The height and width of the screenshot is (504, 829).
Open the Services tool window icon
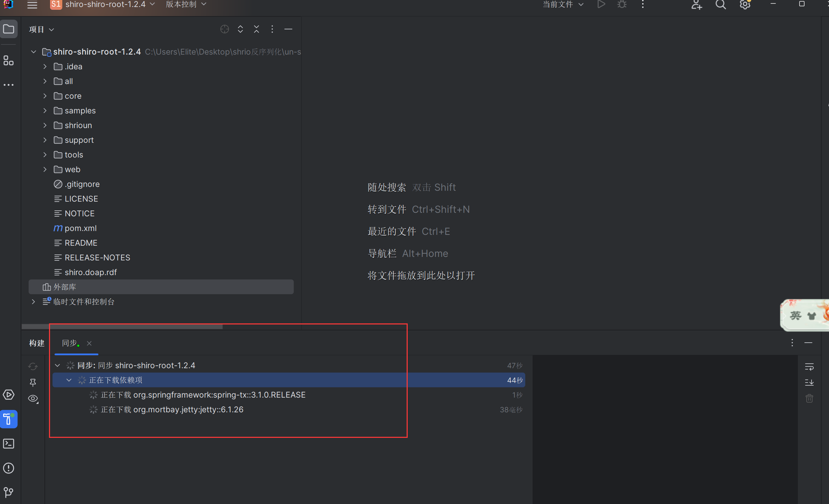8,395
